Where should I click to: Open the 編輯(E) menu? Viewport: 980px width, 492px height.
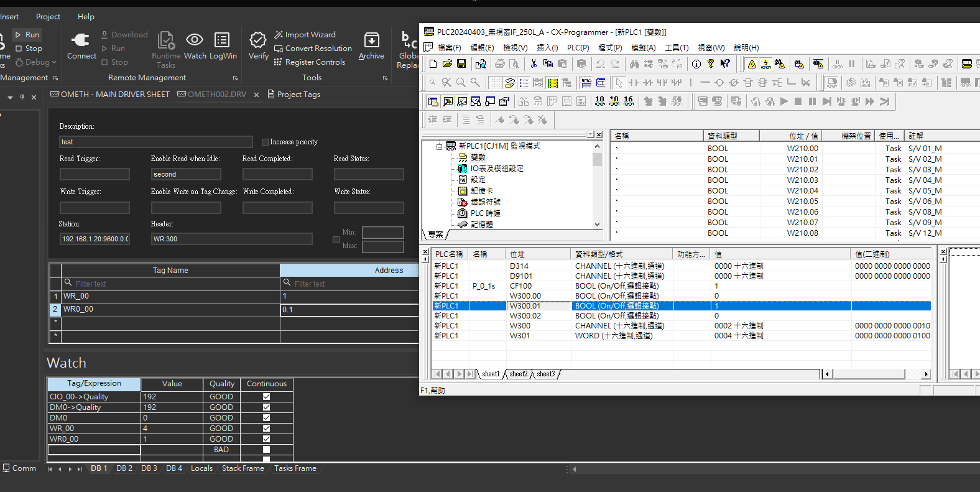tap(482, 48)
